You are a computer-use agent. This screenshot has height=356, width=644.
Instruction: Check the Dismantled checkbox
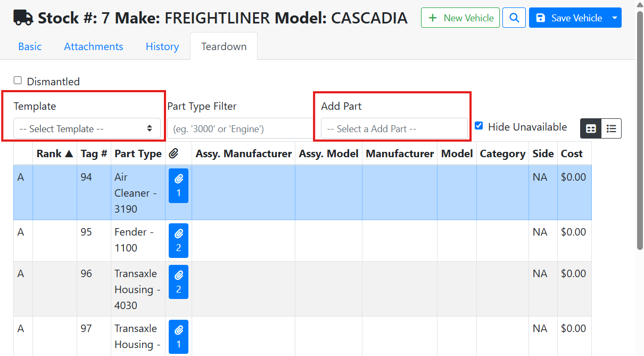pyautogui.click(x=18, y=80)
